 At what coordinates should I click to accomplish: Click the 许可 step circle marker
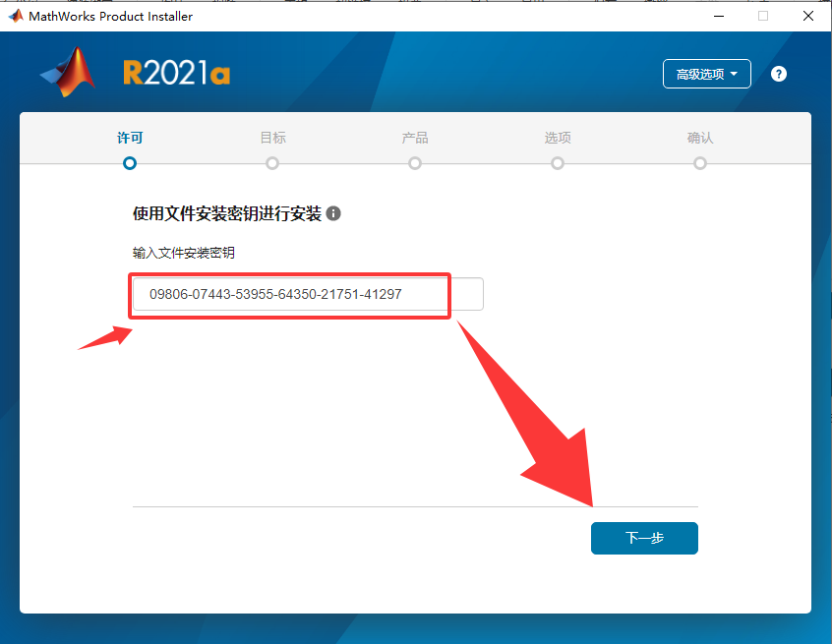pyautogui.click(x=130, y=163)
